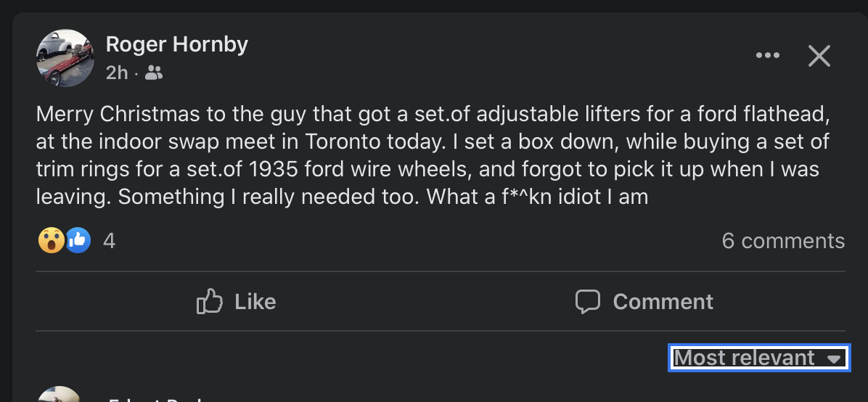Close the post with the X icon
This screenshot has width=868, height=402.
point(819,56)
